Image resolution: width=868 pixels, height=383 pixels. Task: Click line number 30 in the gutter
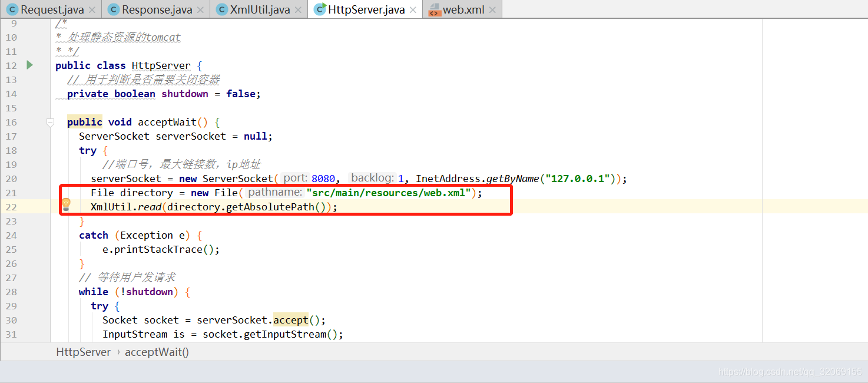click(x=11, y=320)
